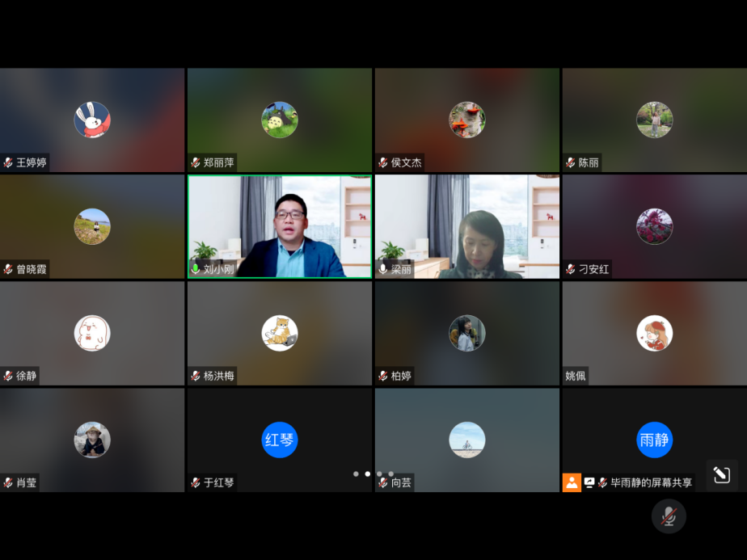Click muted mic icon next to 侯文杰
Viewport: 747px width, 560px height.
click(x=383, y=162)
